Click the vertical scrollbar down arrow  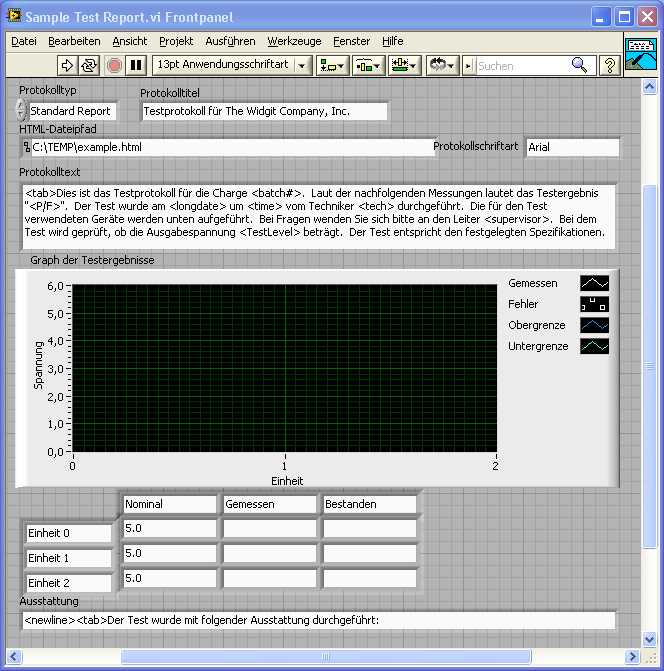pos(649,640)
